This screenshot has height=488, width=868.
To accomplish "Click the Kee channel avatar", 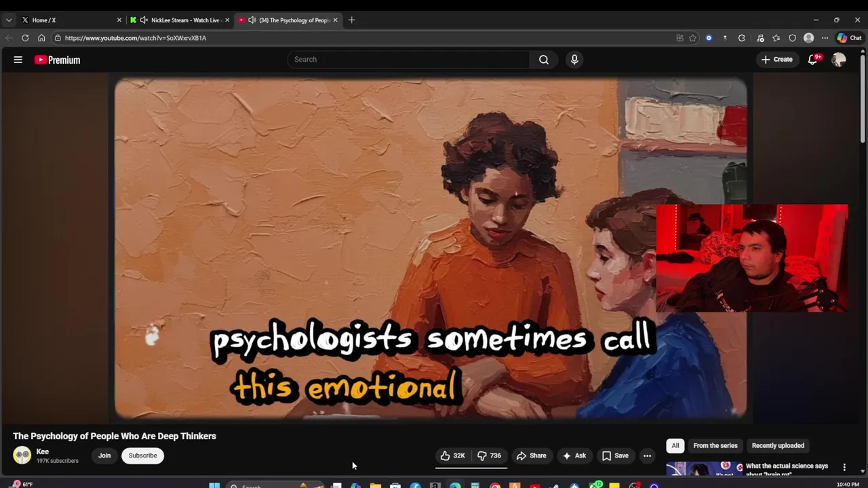I will [22, 455].
